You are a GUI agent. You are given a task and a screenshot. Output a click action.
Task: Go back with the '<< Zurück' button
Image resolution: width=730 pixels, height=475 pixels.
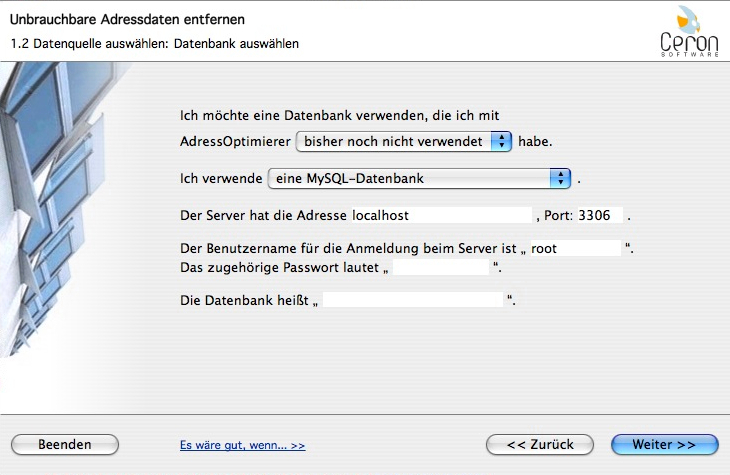tap(540, 444)
